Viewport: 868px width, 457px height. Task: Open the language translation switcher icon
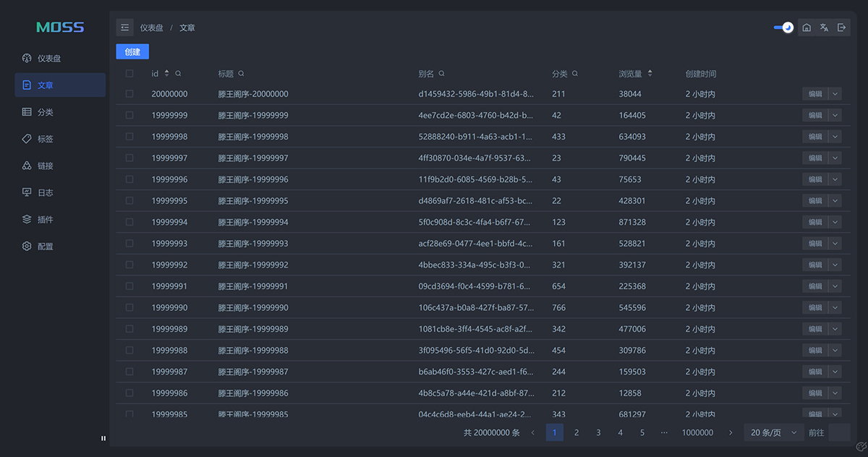click(x=824, y=27)
